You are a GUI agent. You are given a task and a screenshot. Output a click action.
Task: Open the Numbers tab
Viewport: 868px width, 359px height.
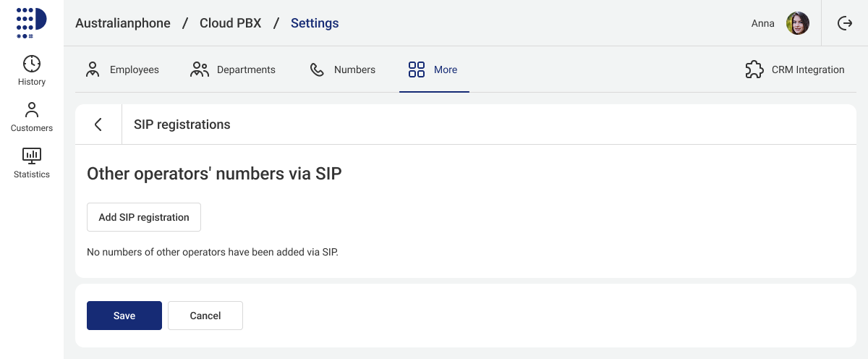coord(343,69)
